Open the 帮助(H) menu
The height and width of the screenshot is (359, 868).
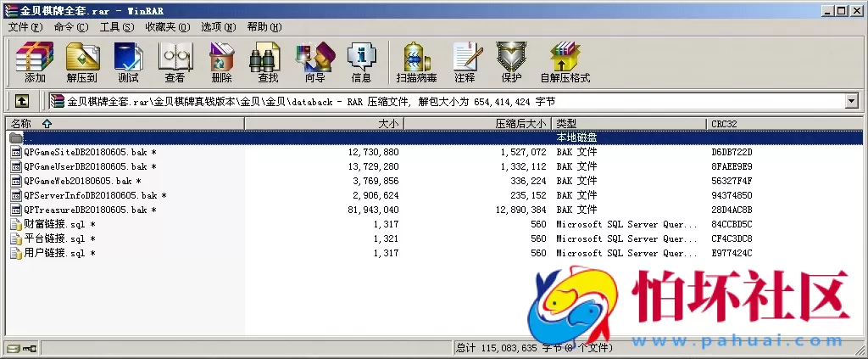264,27
